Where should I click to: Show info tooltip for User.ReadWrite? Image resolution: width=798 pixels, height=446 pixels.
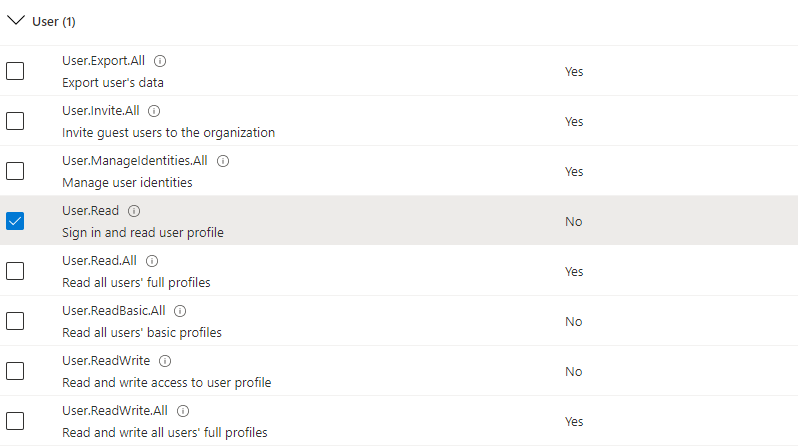(165, 361)
